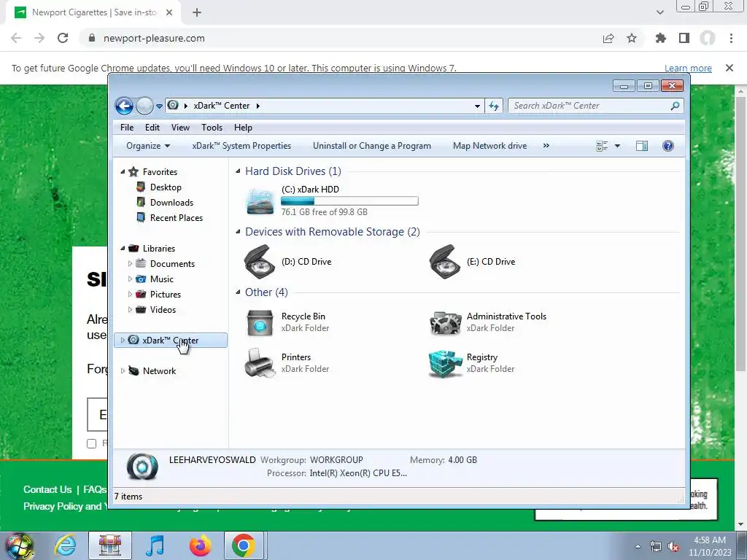747x560 pixels.
Task: Click Map Network drive
Action: pos(489,146)
